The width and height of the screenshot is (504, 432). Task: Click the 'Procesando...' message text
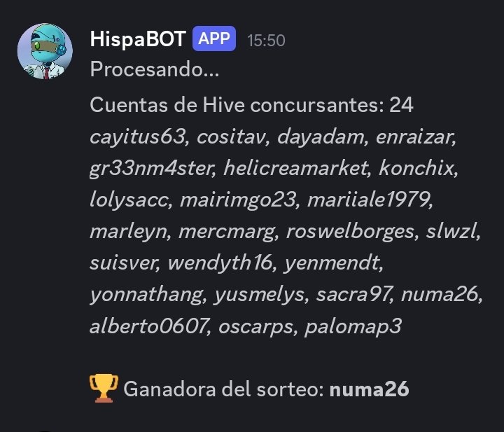tap(155, 69)
